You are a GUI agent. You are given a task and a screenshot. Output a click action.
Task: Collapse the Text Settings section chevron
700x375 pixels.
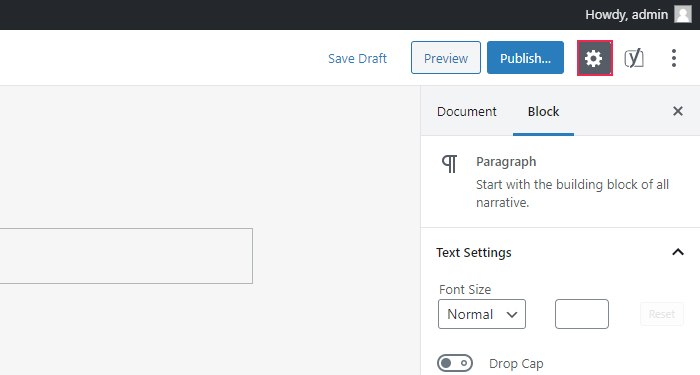tap(678, 252)
